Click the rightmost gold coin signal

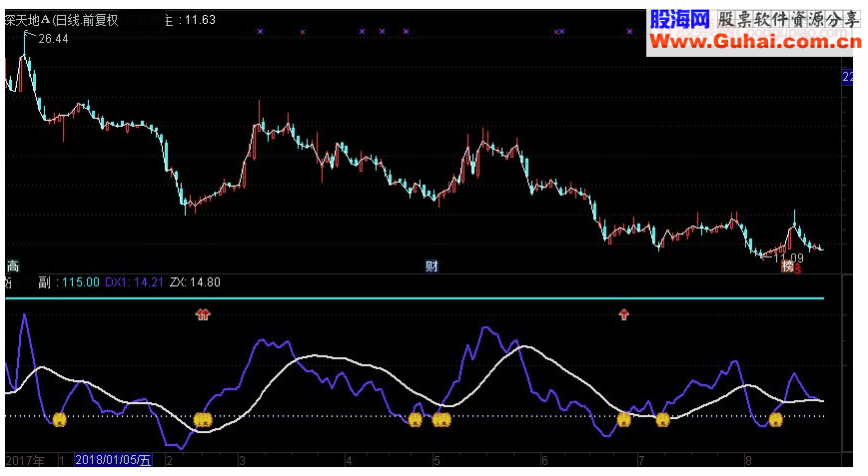(x=776, y=420)
